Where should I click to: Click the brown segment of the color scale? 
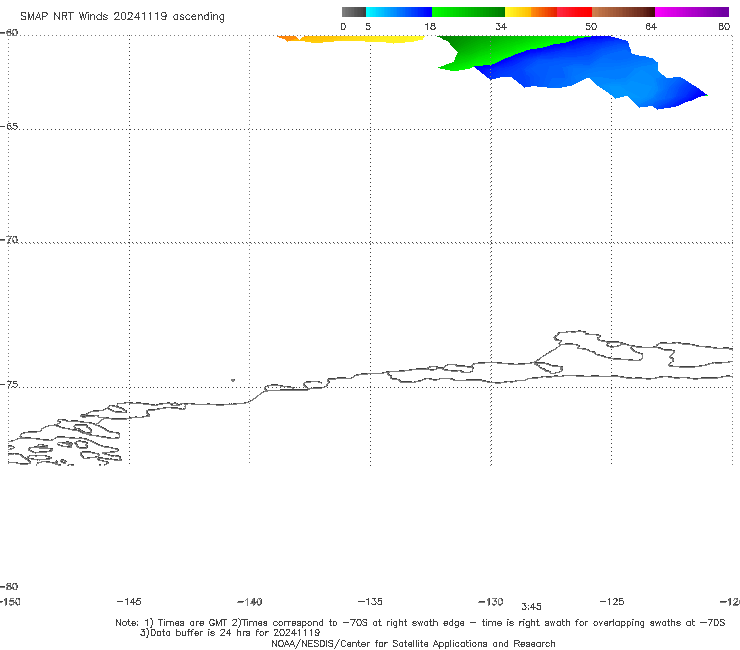click(x=623, y=12)
